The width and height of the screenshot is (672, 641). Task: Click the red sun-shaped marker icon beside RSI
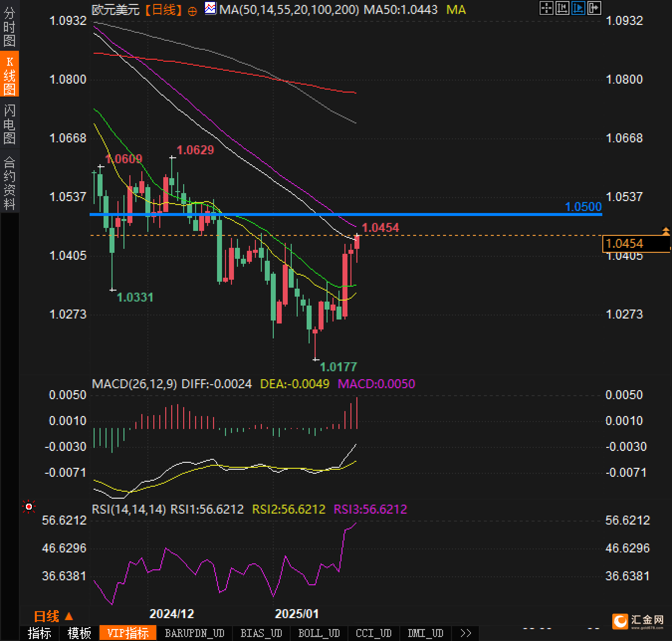pyautogui.click(x=29, y=507)
